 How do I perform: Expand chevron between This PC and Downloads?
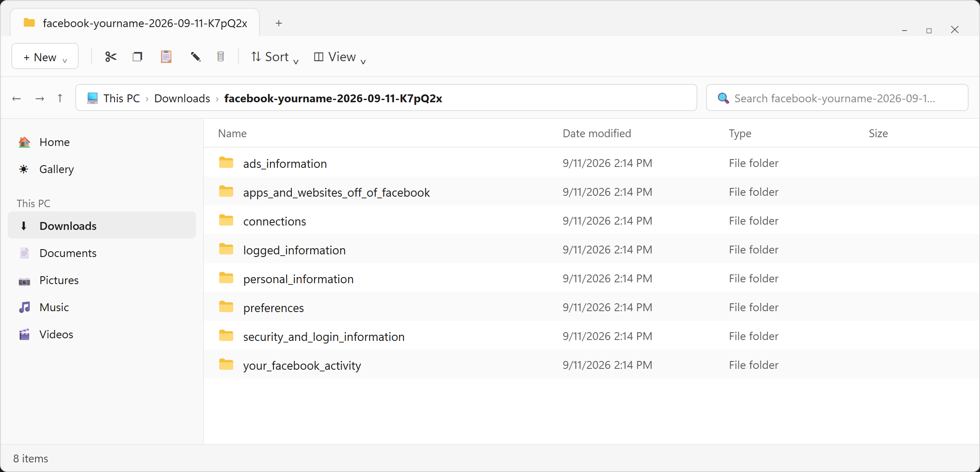click(147, 99)
